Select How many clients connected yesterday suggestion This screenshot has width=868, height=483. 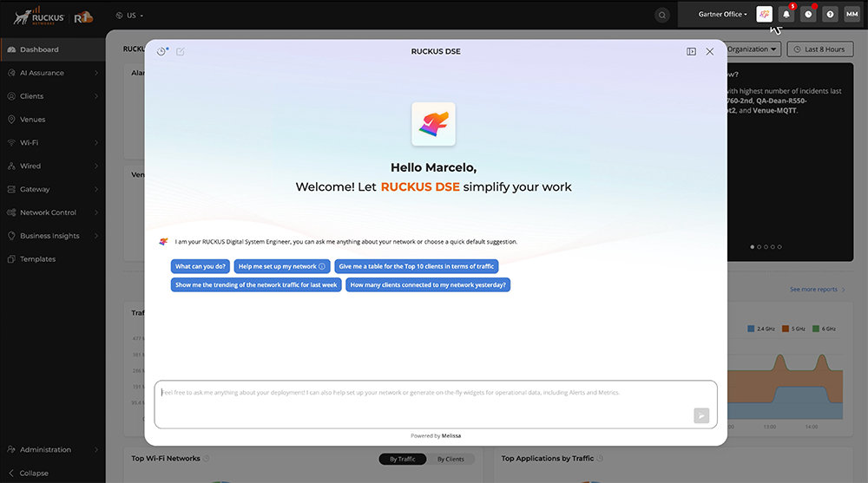coord(428,285)
